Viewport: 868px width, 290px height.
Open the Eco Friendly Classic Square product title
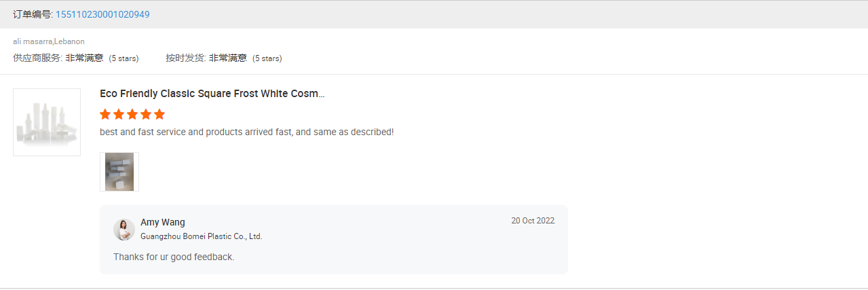[212, 94]
